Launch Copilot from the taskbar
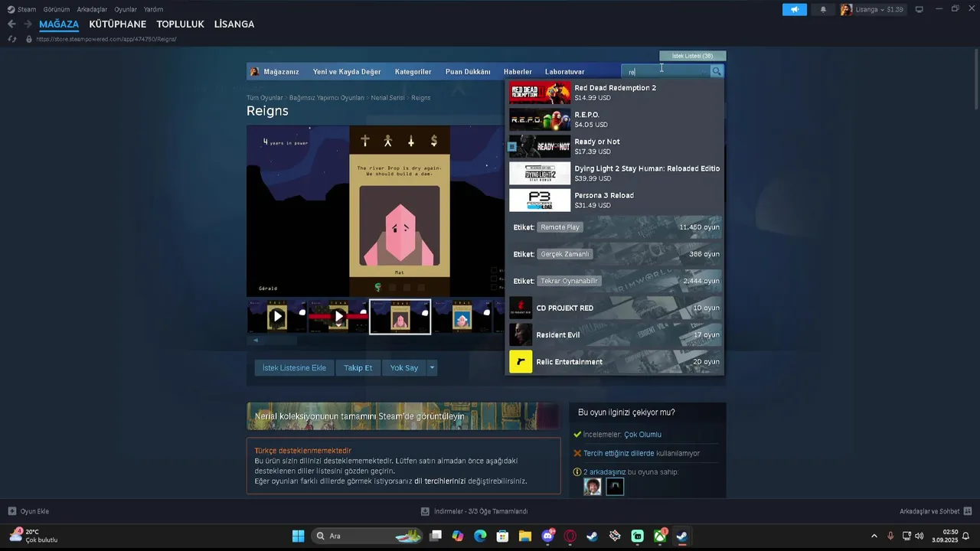This screenshot has width=980, height=551. click(x=457, y=536)
